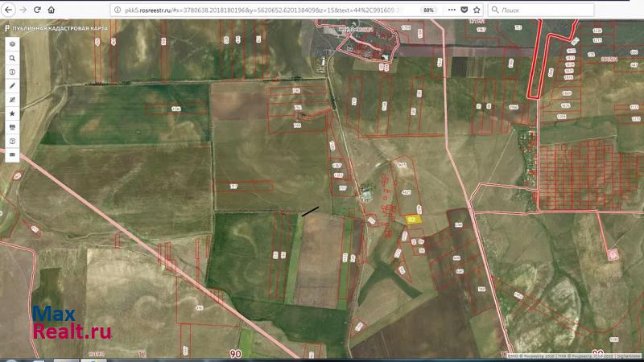Go back to the previous page
The width and height of the screenshot is (644, 362).
click(x=7, y=10)
